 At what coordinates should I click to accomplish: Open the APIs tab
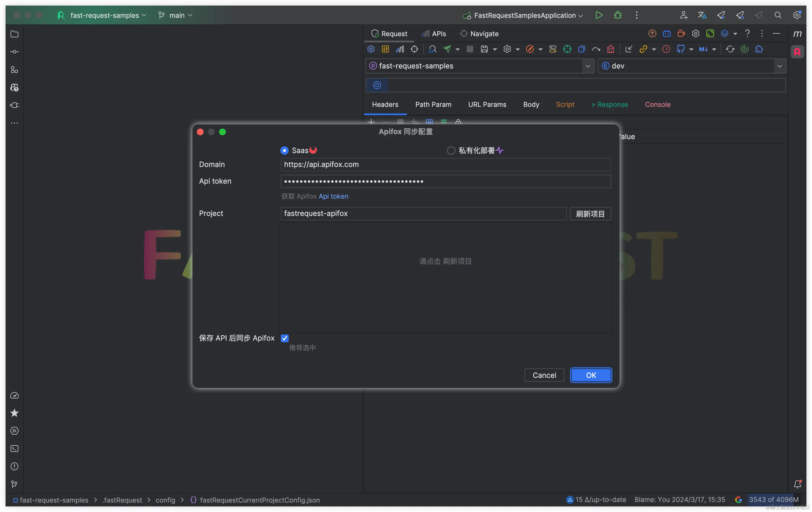pos(434,33)
